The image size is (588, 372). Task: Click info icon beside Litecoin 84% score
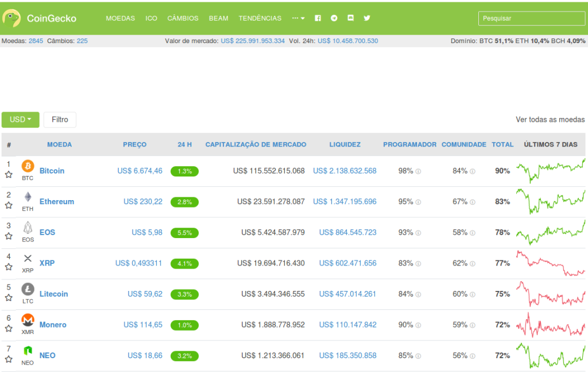(418, 294)
